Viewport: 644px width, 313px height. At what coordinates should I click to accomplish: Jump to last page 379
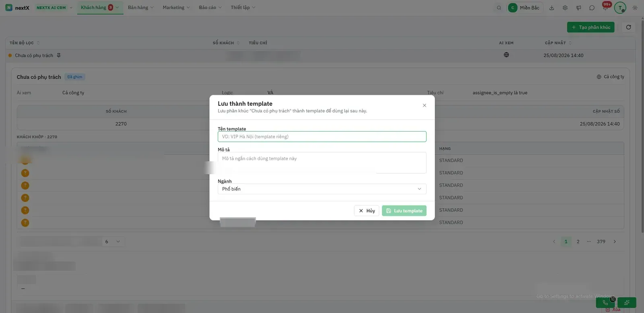coord(601,242)
